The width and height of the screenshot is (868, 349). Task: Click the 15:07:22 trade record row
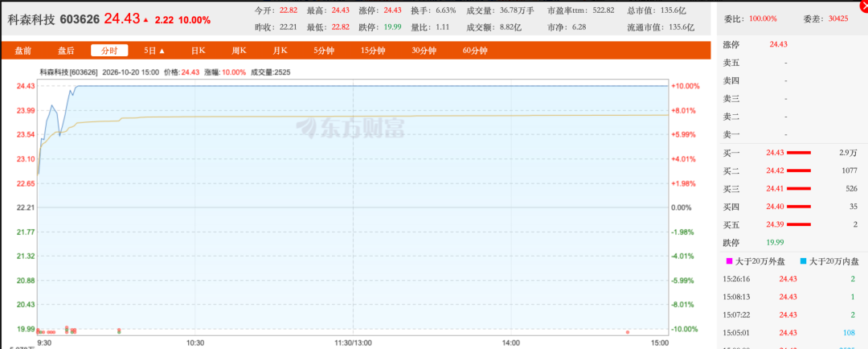coord(791,314)
